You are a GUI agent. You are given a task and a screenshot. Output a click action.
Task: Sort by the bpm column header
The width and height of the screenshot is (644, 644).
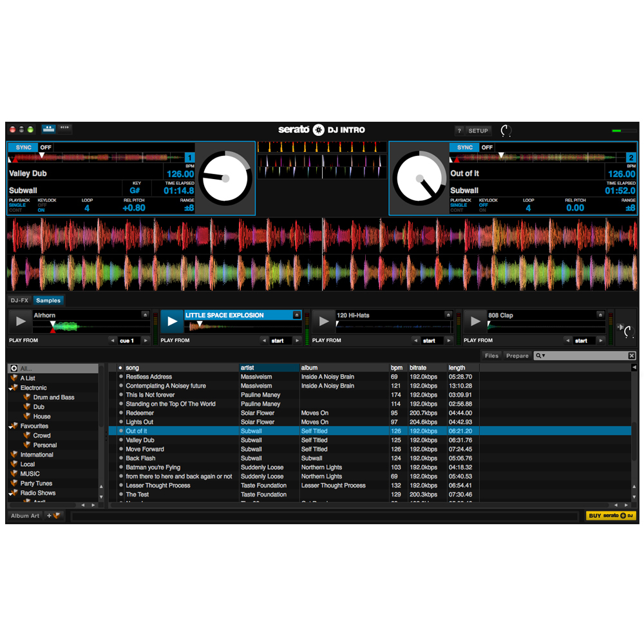pos(397,368)
